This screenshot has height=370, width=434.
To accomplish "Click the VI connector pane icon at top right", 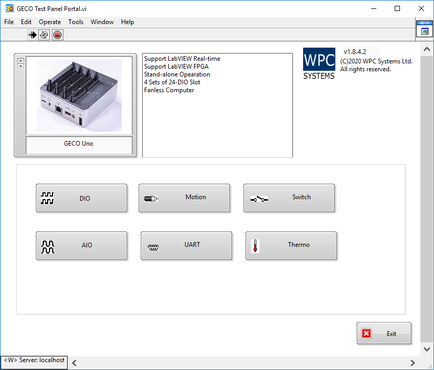I will pyautogui.click(x=425, y=30).
